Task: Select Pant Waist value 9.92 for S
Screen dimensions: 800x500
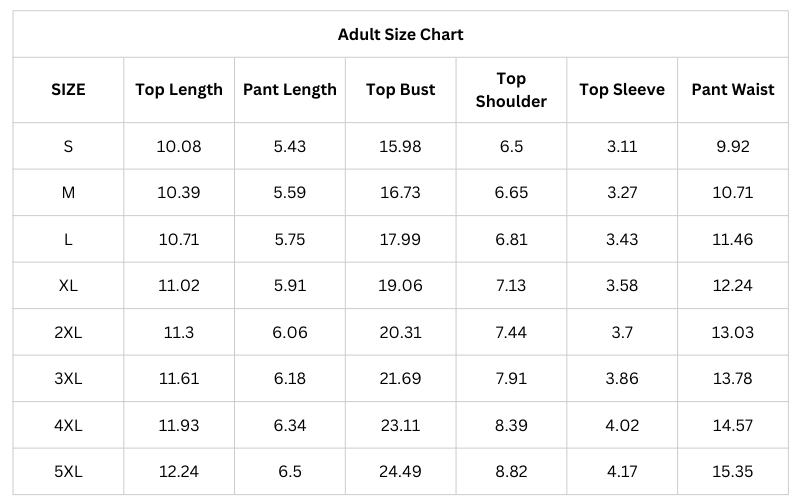Action: coord(732,146)
